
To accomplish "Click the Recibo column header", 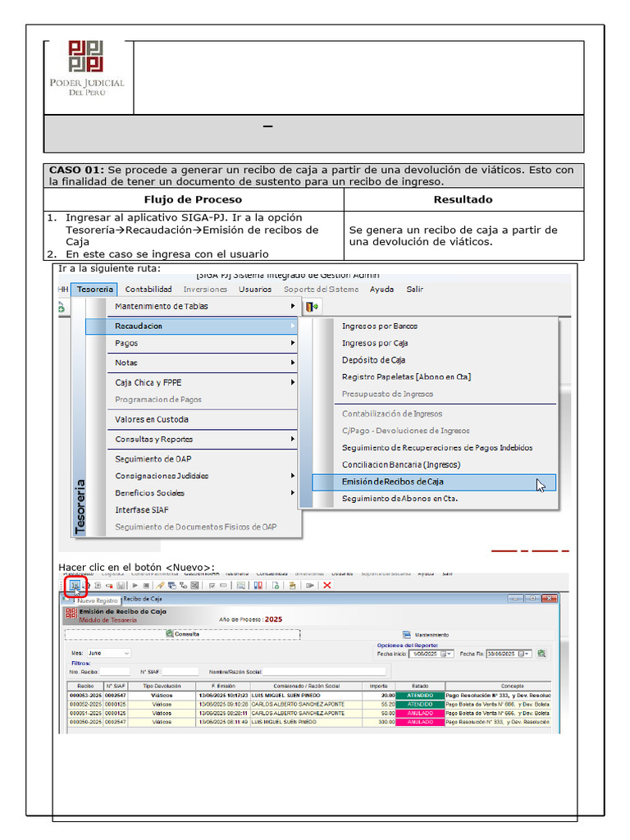I will click(x=85, y=687).
